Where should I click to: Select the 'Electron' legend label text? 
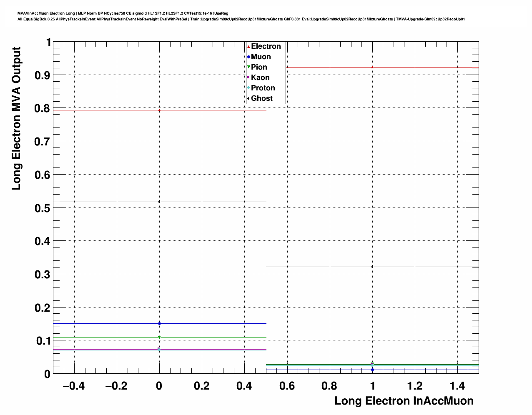pos(266,46)
